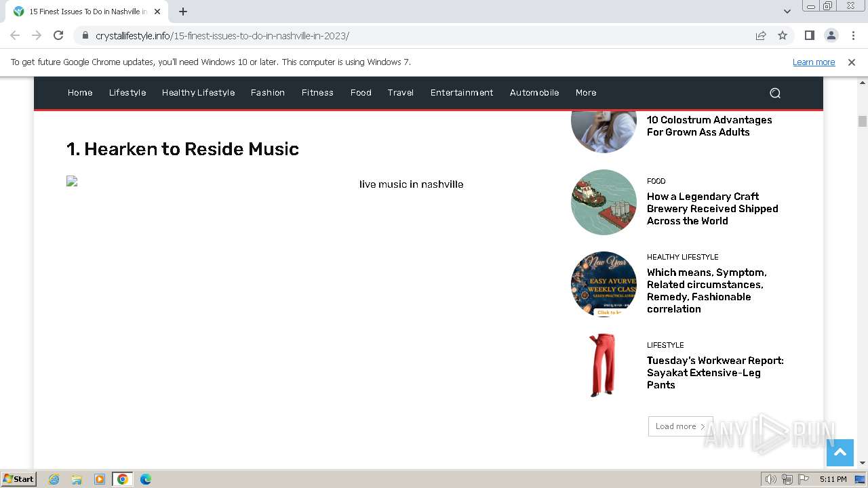
Task: Open the Chrome profile avatar
Action: tap(831, 35)
